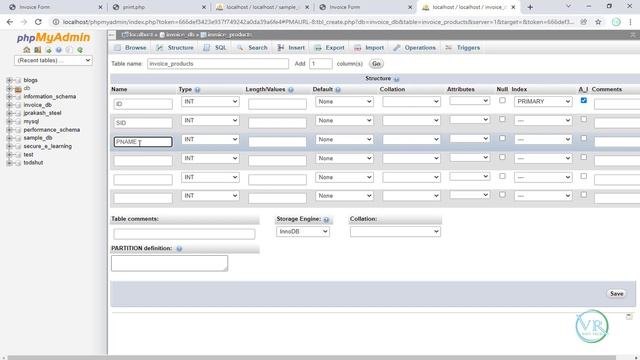
Task: Open Collation dropdown for PNAME row
Action: tap(411, 140)
